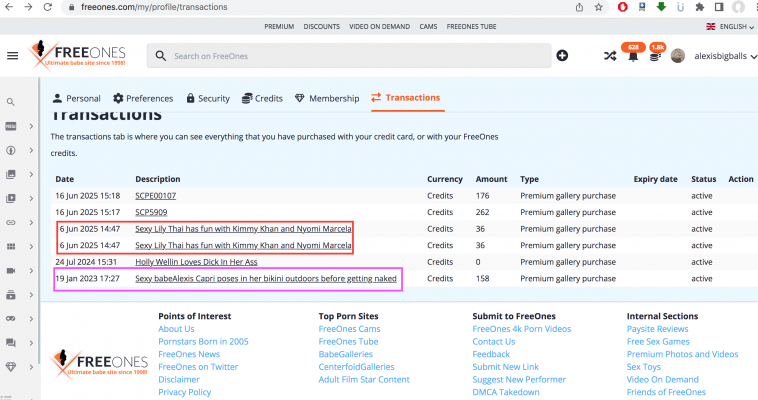The image size is (758, 400).
Task: Open the sidebar chain link icon
Action: (x=11, y=222)
